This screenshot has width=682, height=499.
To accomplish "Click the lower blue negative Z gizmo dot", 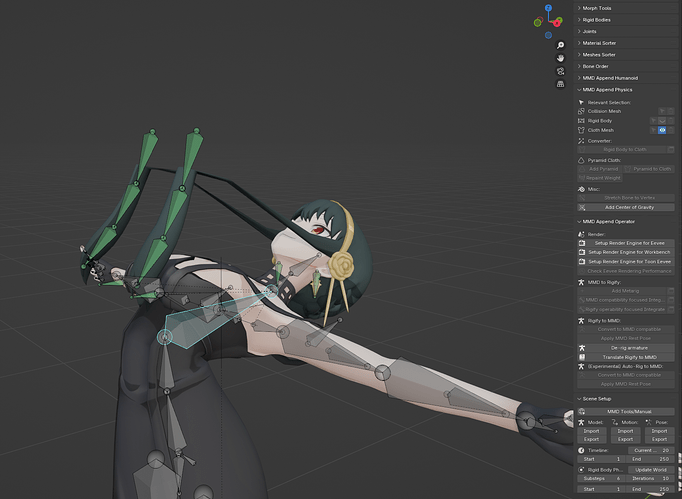I will point(548,35).
